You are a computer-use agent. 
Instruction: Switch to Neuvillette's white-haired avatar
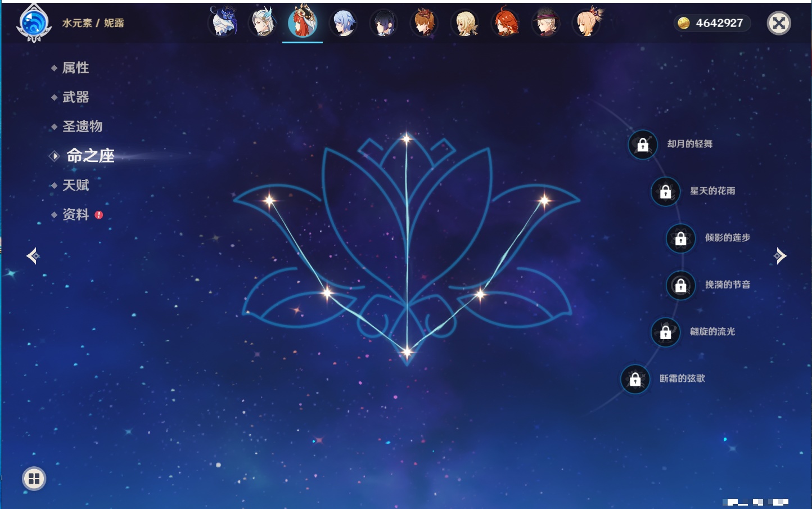point(263,22)
